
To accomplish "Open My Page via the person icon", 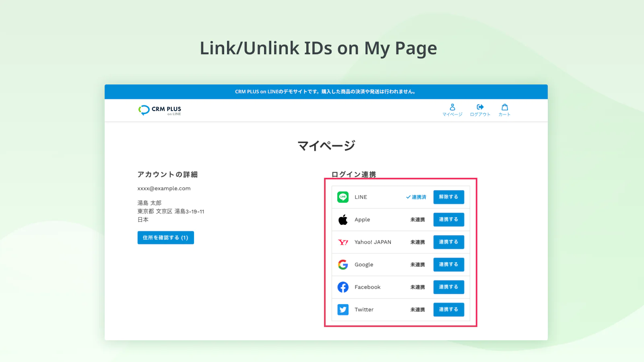I will pos(452,107).
